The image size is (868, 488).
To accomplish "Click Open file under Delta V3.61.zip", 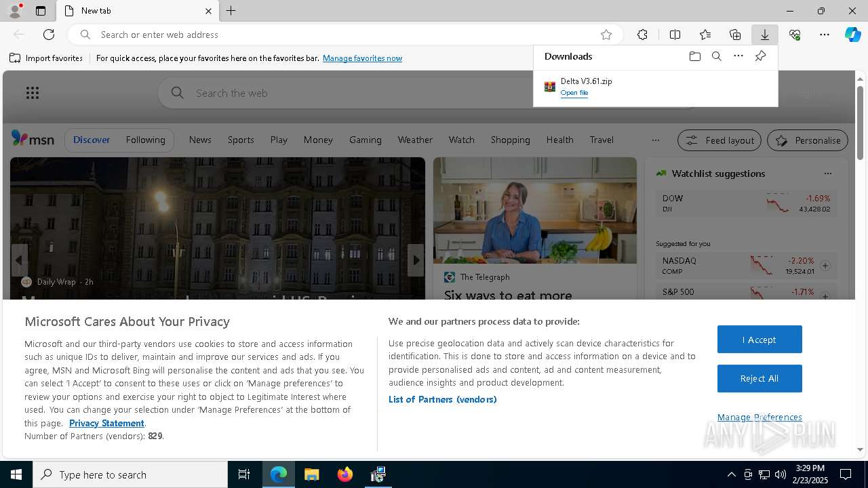I will [574, 93].
